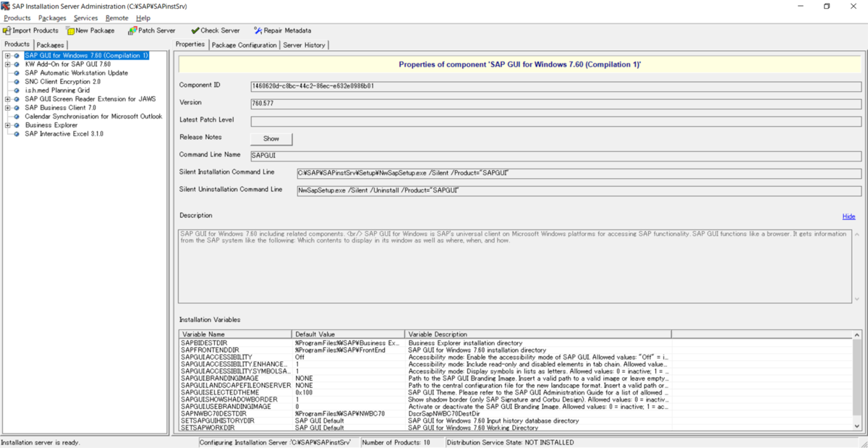Screen dimensions: 868x448
Task: Open the Products menu
Action: click(x=17, y=18)
